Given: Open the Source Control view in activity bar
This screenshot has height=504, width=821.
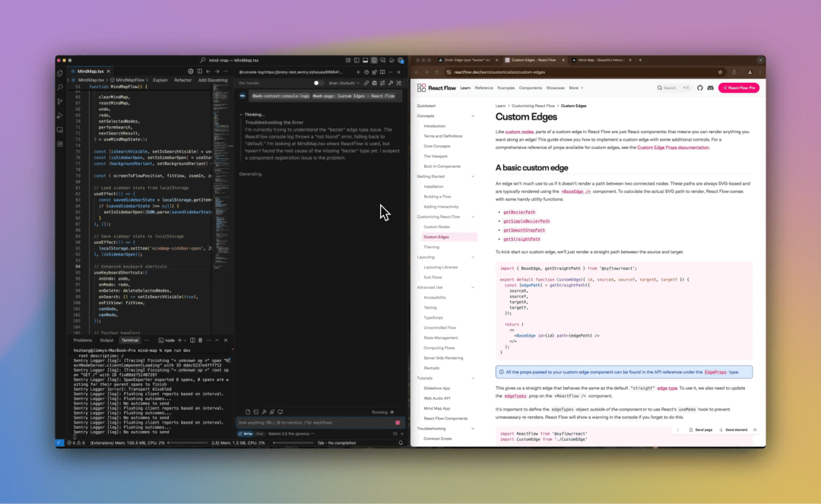Looking at the screenshot, I should point(60,101).
